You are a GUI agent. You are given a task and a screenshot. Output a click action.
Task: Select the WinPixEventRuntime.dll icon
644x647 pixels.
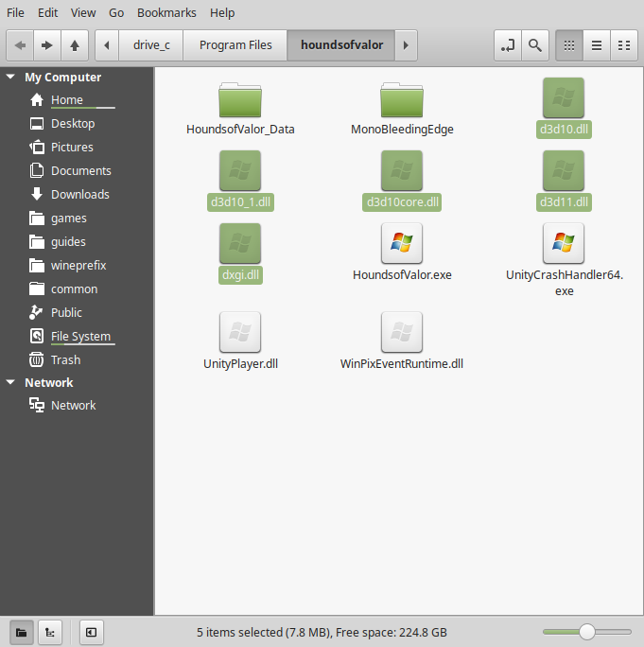[402, 332]
